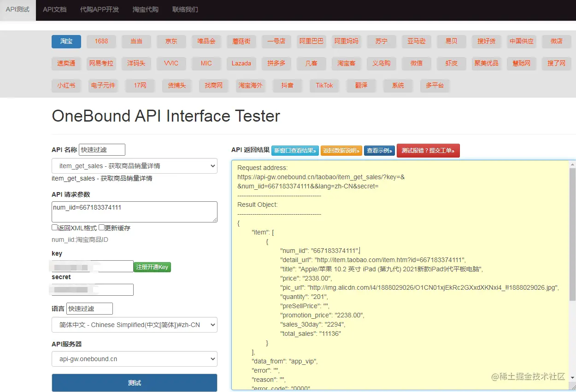Select the TikTok platform
Viewport: 576px width, 392px height.
324,86
